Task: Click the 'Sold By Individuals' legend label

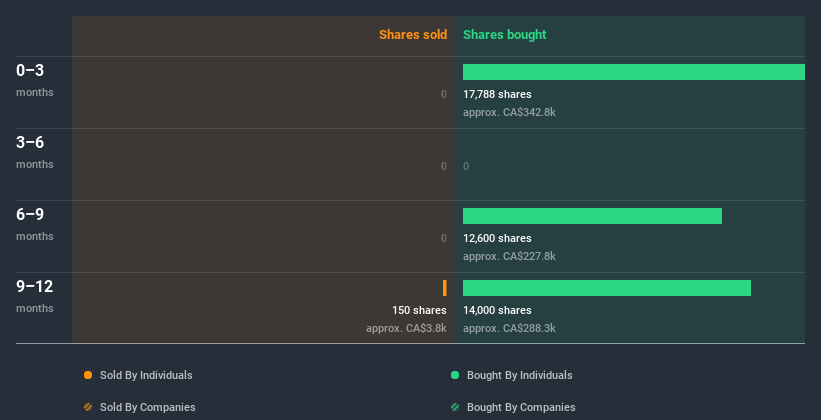Action: point(146,375)
